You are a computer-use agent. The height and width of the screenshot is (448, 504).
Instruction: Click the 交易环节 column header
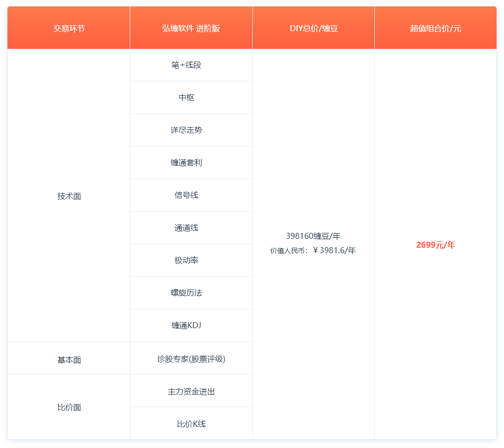pos(69,28)
